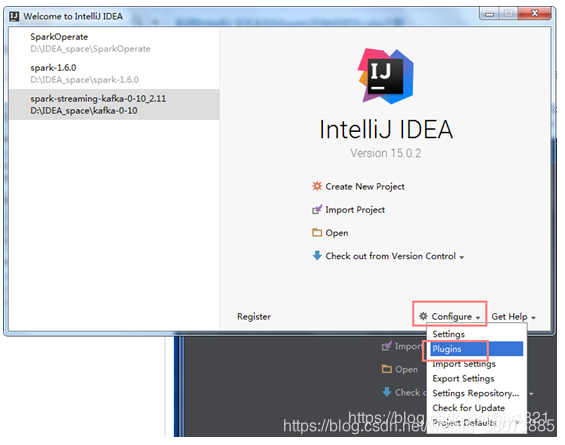Image resolution: width=565 pixels, height=445 pixels.
Task: Open the Settings Repository... menu entry
Action: 476,393
